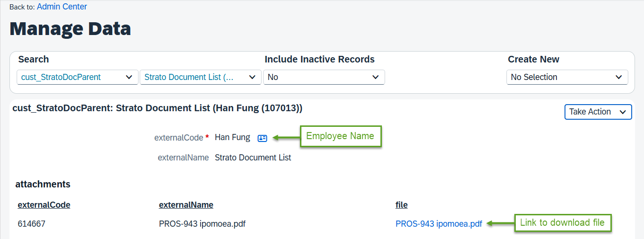Screen dimensions: 644x239
Task: Open the Take Action menu
Action: 598,112
